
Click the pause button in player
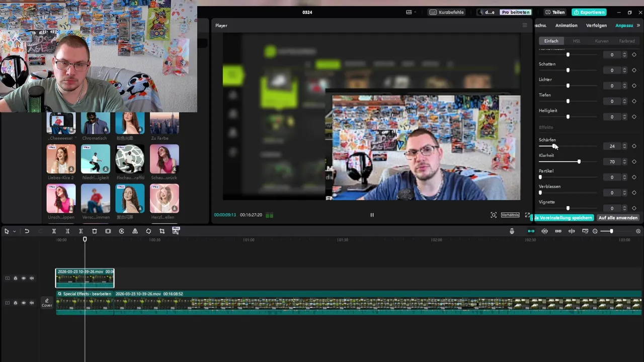[x=372, y=215]
